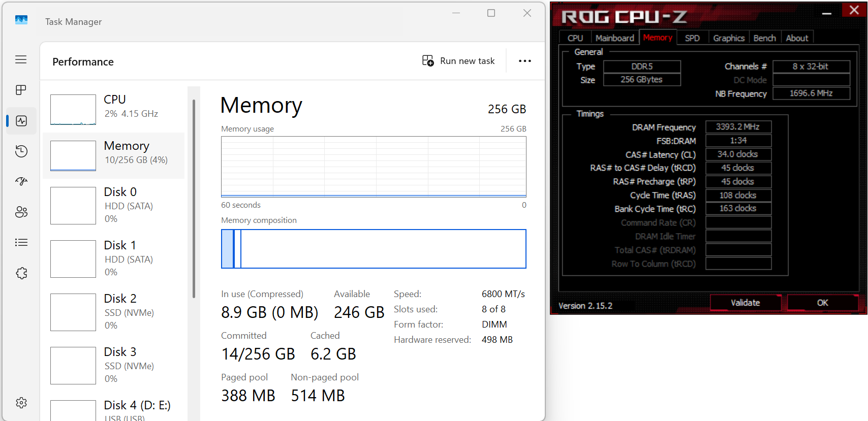Screen dimensions: 868x421
Task: Open the Startup apps icon in sidebar
Action: coord(21,181)
